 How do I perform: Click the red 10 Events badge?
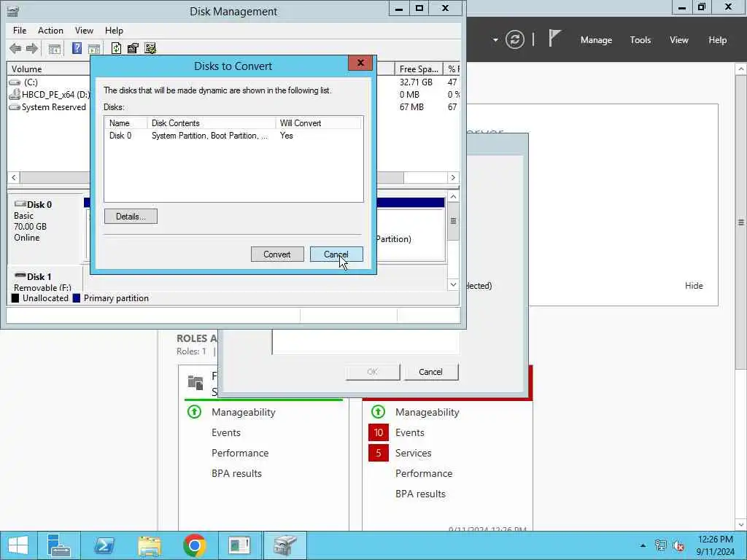pos(379,432)
